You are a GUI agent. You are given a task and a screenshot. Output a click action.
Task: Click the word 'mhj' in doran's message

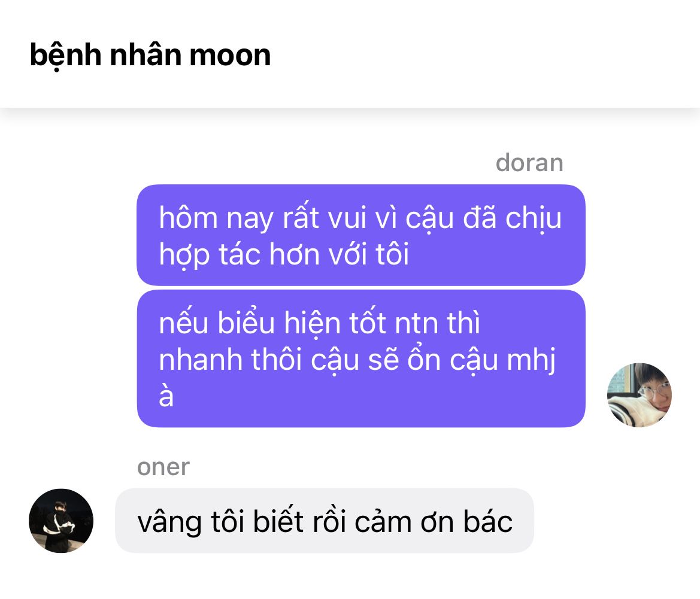pos(531,360)
